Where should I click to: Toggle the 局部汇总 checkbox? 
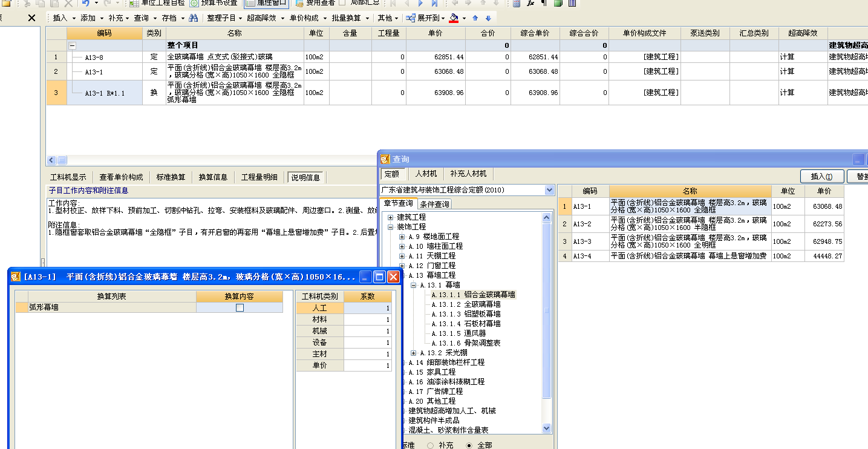pos(342,2)
